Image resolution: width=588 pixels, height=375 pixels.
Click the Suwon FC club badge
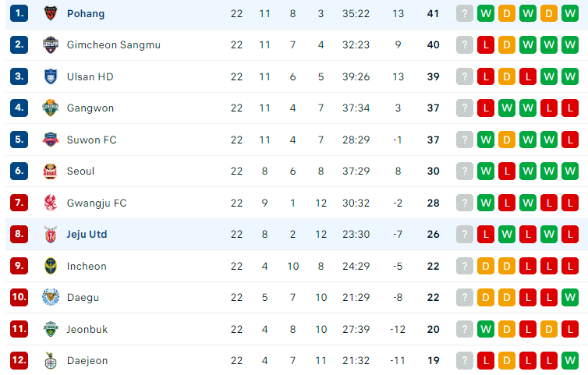[x=51, y=140]
